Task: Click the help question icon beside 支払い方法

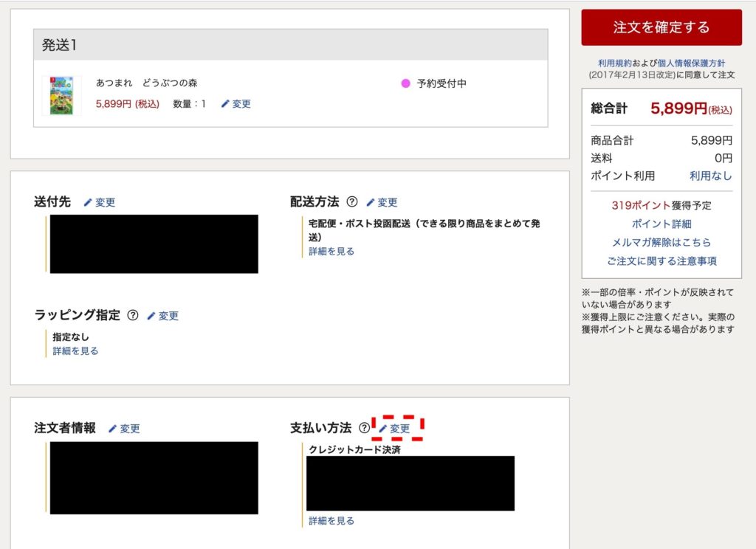Action: pyautogui.click(x=364, y=428)
